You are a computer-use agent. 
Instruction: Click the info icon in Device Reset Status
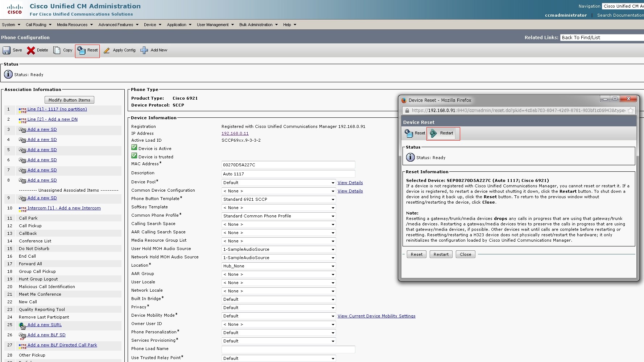click(410, 157)
